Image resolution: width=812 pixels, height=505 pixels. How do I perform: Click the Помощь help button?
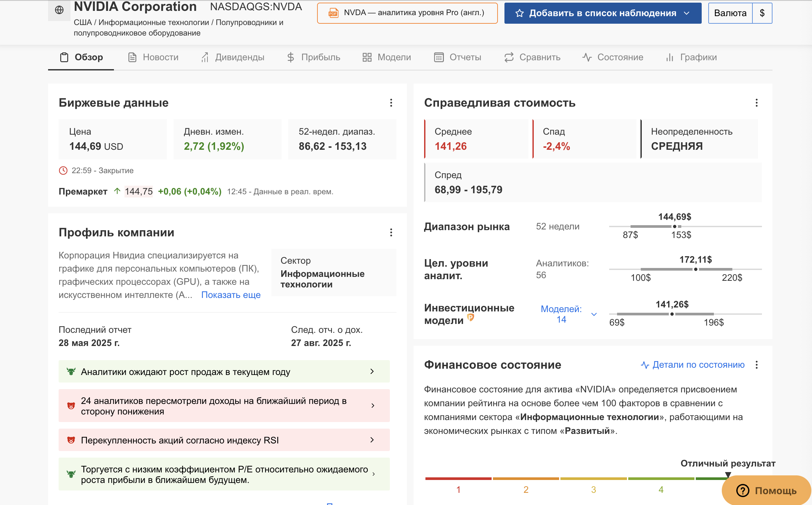point(767,490)
